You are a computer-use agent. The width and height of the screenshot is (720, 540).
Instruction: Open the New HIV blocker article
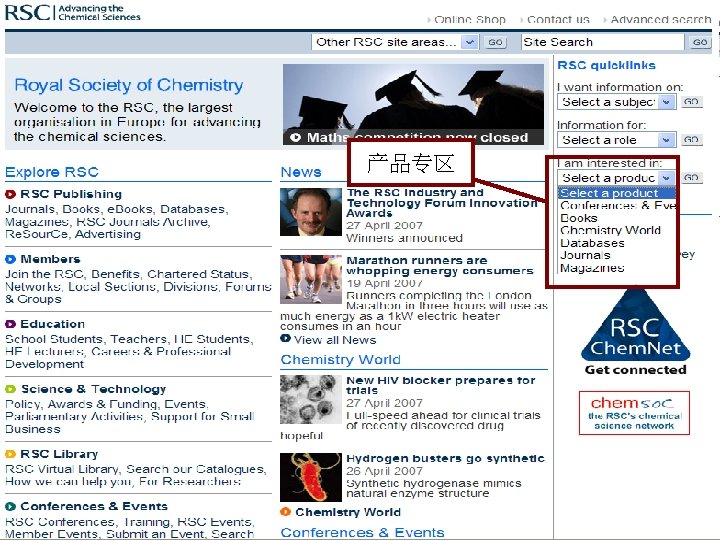click(441, 385)
